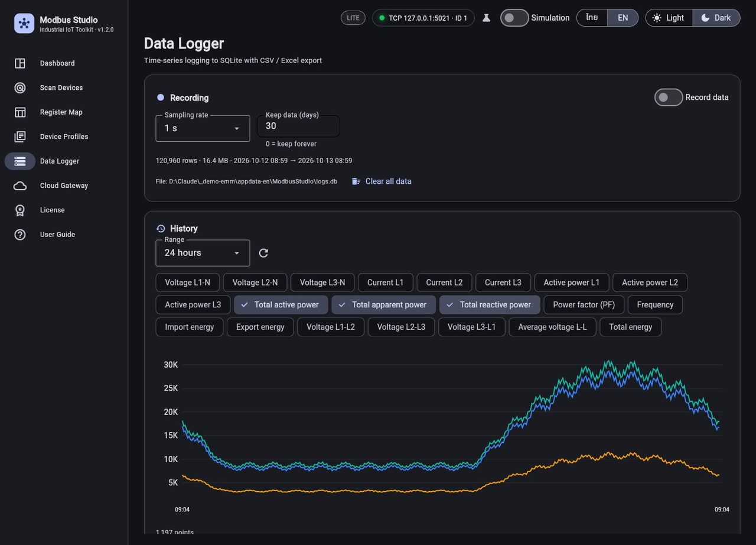Turn on the Simulation switch

(x=514, y=18)
